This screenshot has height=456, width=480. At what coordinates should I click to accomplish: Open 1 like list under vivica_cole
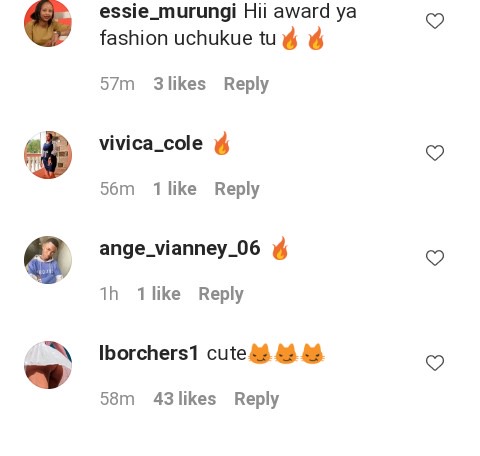pos(175,189)
